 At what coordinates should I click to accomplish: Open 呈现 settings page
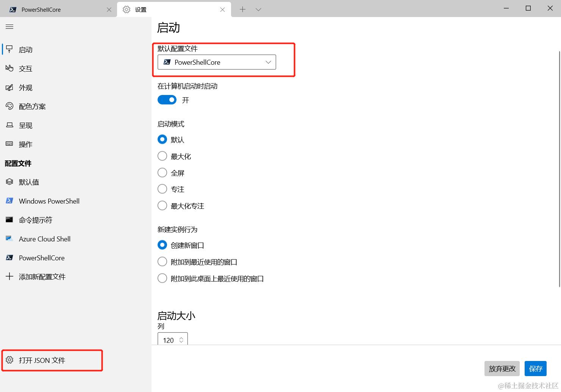tap(76, 125)
